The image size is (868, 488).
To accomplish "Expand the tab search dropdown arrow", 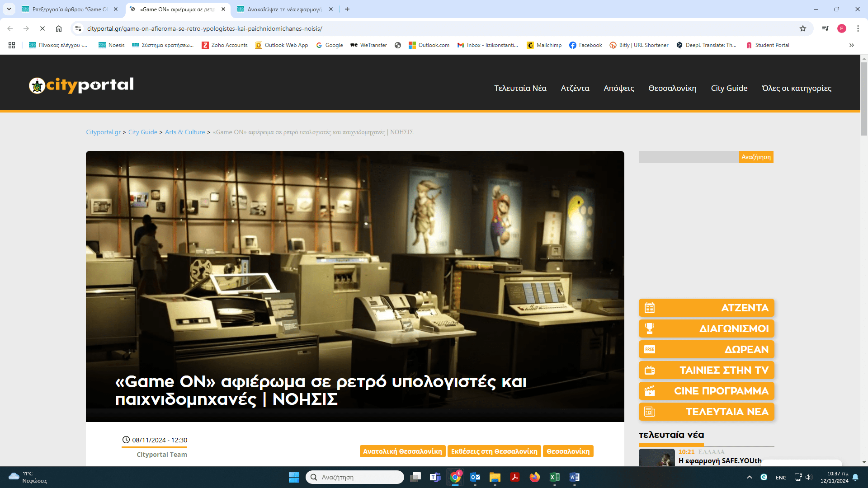I will pos(9,9).
